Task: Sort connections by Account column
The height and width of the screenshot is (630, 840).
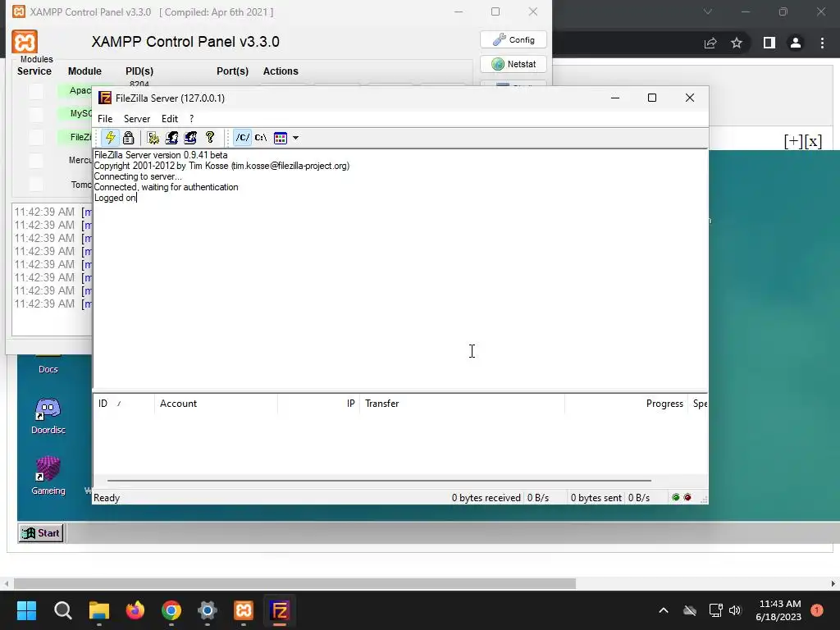Action: click(x=216, y=404)
